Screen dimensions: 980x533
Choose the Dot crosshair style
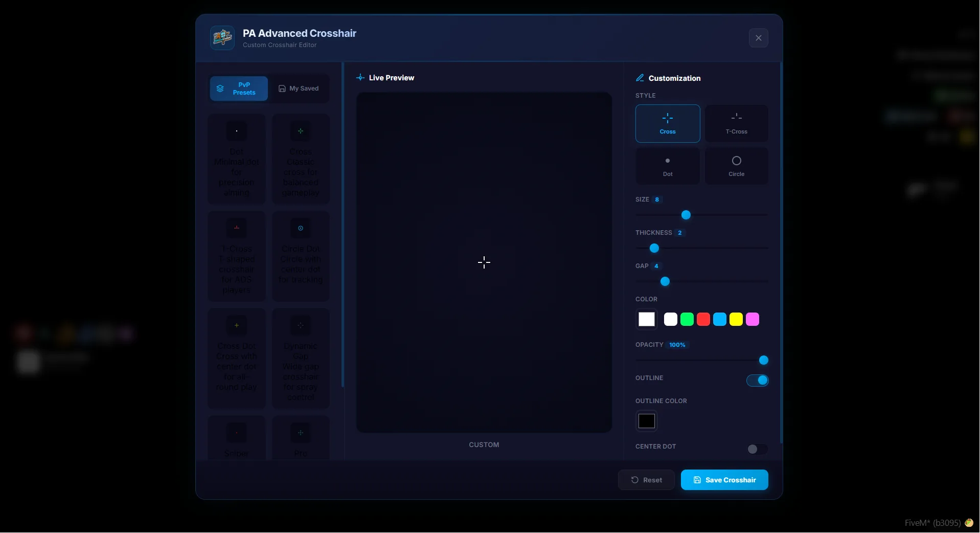(668, 166)
